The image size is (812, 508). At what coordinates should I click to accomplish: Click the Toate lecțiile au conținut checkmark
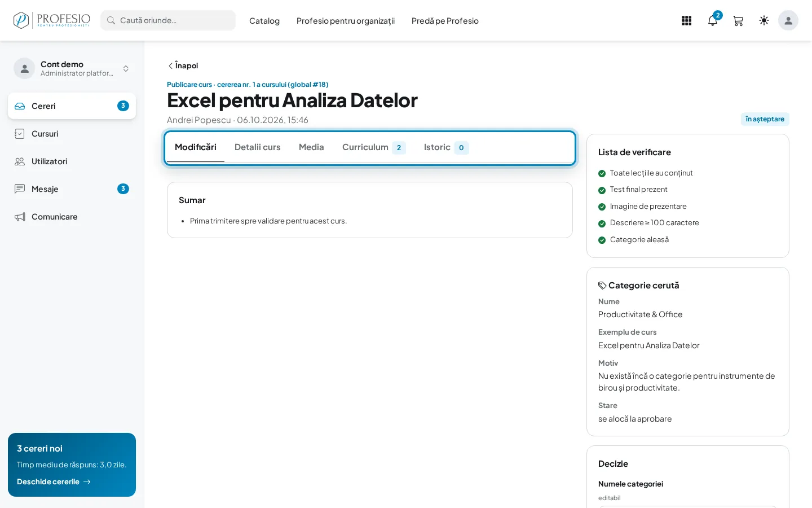602,173
